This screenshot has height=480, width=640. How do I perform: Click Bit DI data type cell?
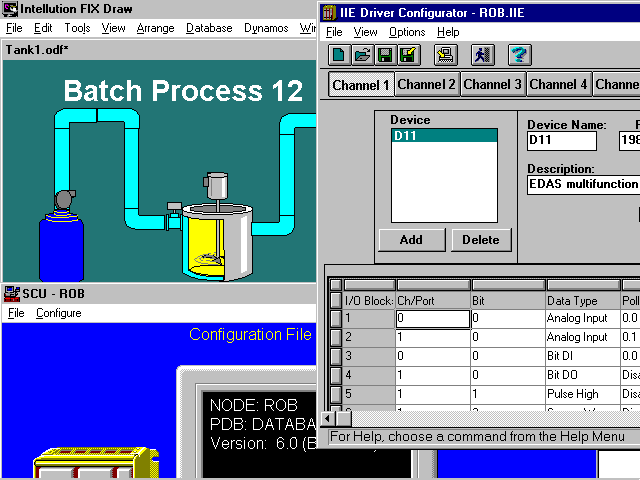point(583,356)
